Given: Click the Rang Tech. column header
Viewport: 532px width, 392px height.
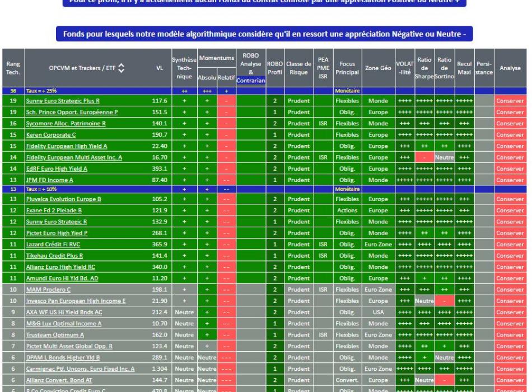Looking at the screenshot, I should (13, 68).
